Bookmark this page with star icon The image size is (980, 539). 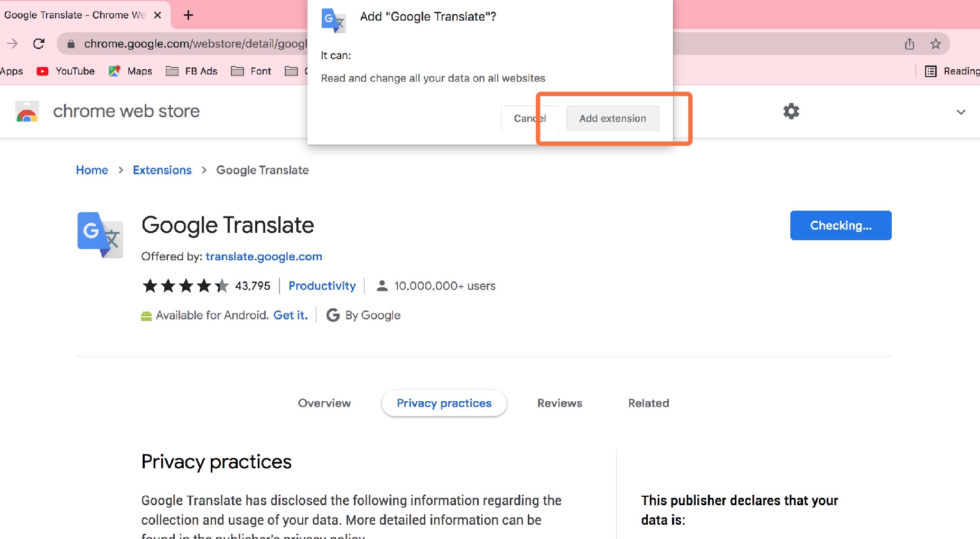click(x=936, y=44)
